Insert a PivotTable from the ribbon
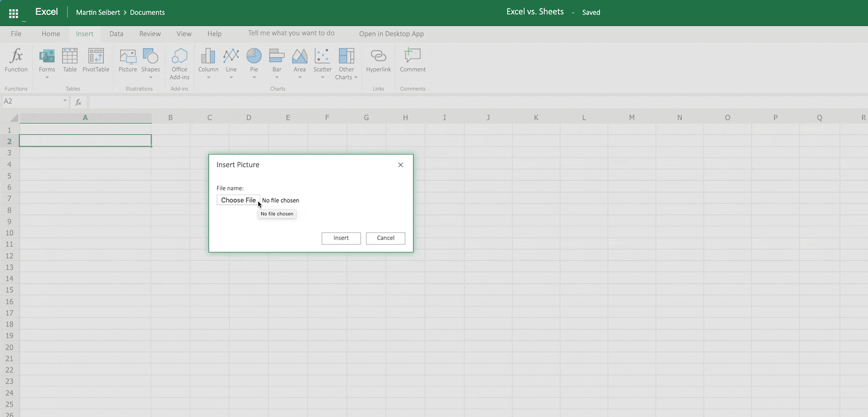This screenshot has height=417, width=868. [96, 56]
